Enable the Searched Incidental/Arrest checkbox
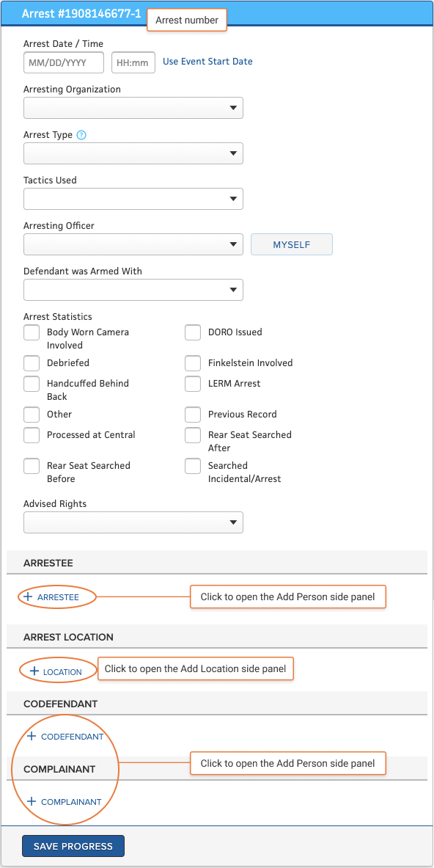Screen dimensions: 434x868 point(193,466)
